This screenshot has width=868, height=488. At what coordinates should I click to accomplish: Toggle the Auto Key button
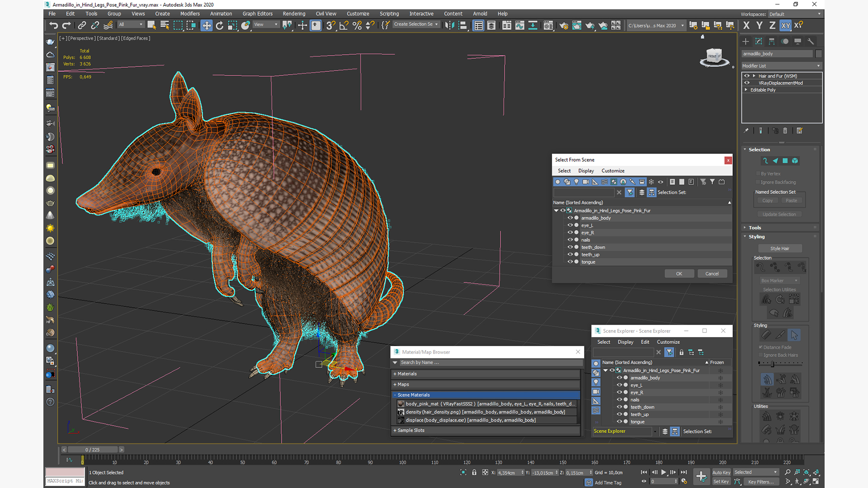point(721,473)
